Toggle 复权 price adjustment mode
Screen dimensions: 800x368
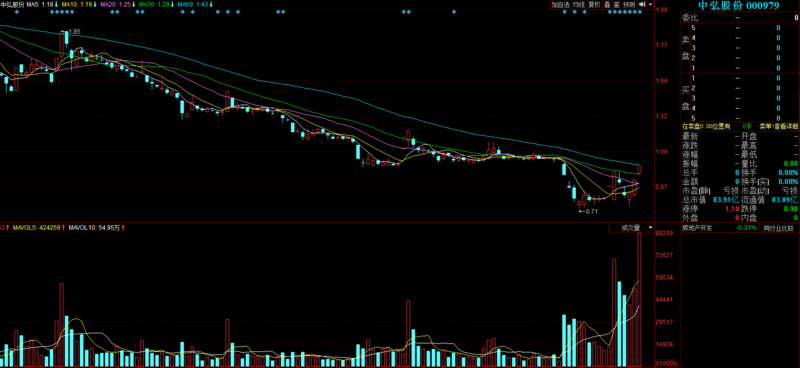click(594, 4)
